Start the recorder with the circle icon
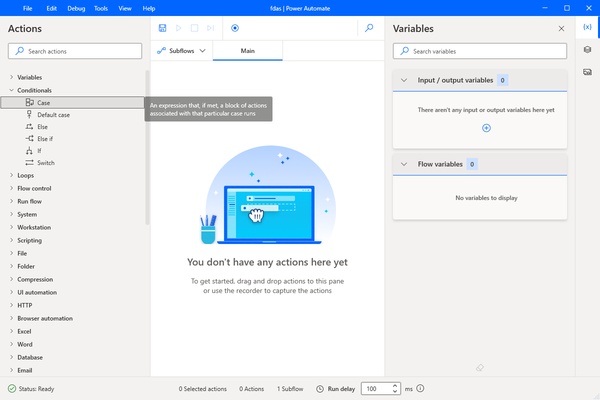This screenshot has height=400, width=600. 235,28
